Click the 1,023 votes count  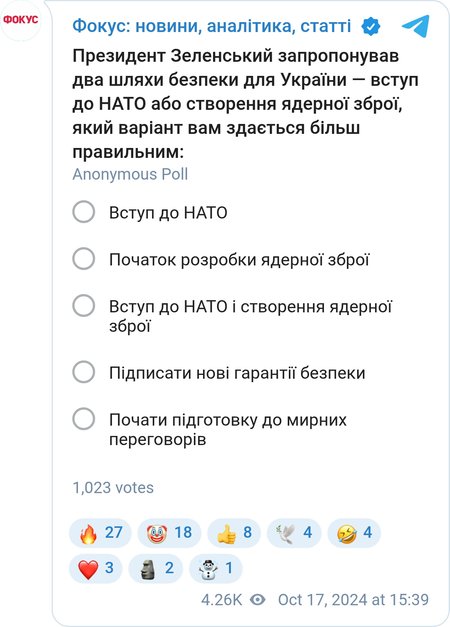point(113,488)
